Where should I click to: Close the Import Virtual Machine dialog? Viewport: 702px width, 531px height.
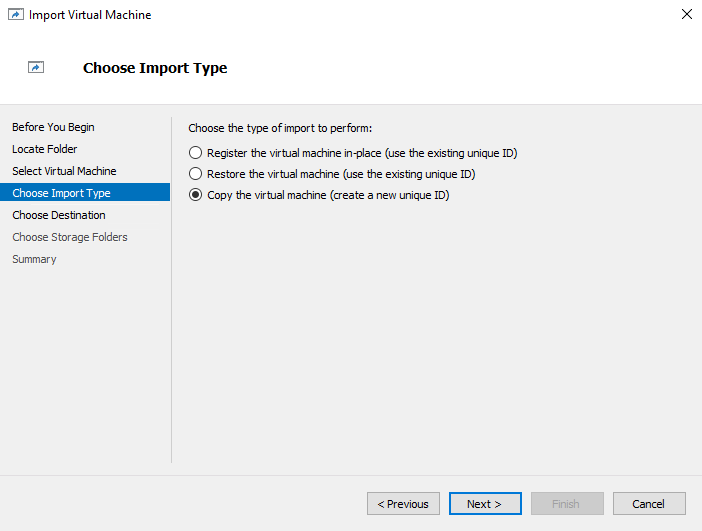pos(686,14)
